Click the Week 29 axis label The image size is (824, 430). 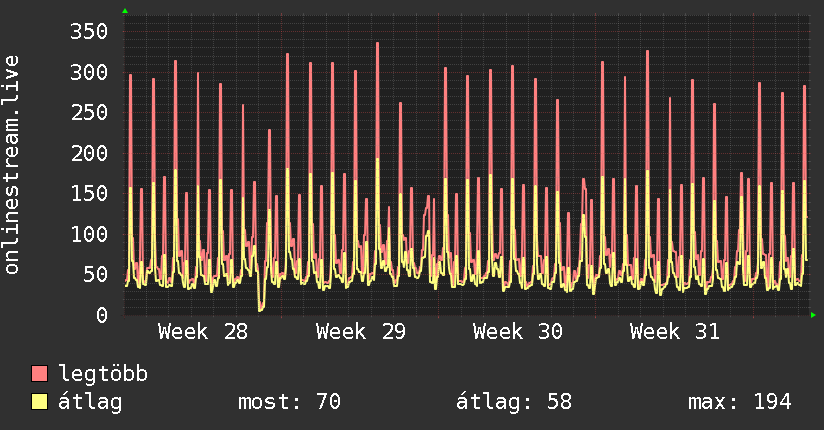[x=360, y=332]
